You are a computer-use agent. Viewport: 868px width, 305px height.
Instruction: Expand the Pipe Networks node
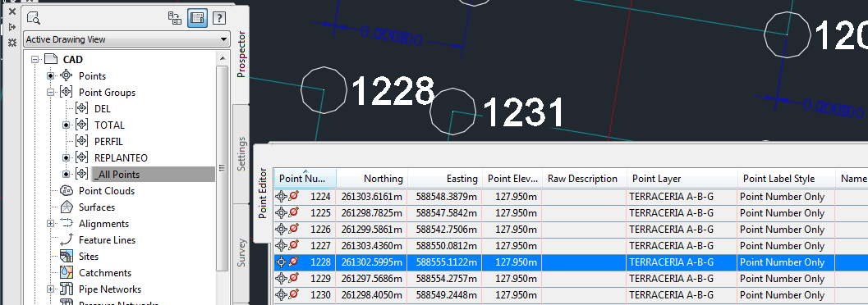51,289
